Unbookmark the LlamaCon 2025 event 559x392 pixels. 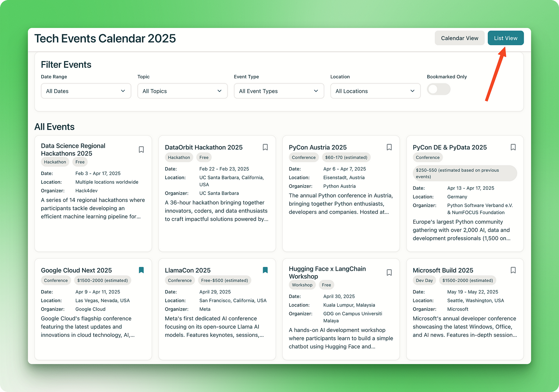point(265,270)
